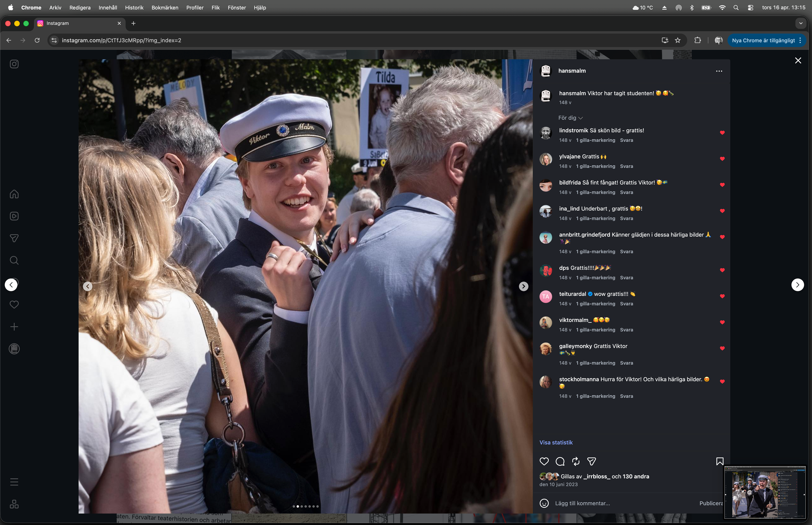Open notifications heart in sidebar

[14, 304]
